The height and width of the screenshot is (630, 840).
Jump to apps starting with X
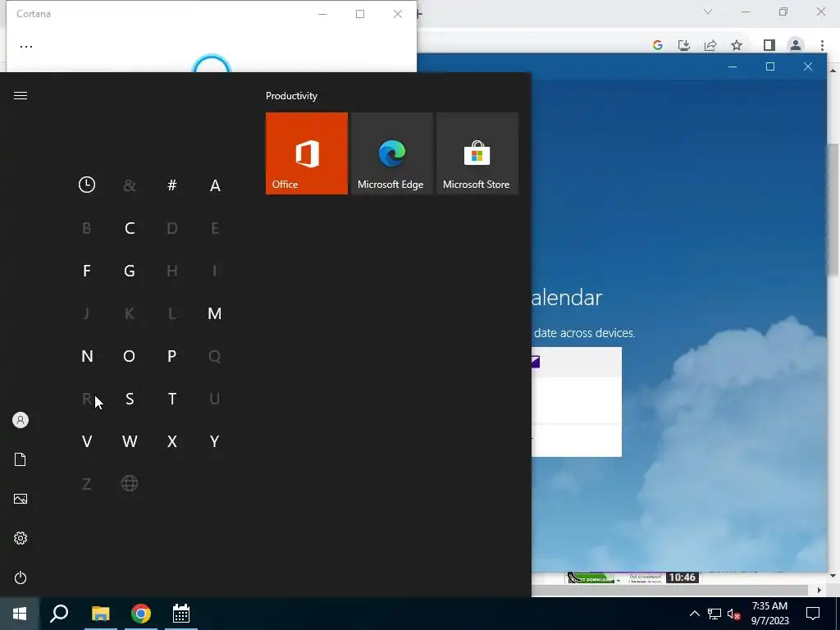point(172,441)
